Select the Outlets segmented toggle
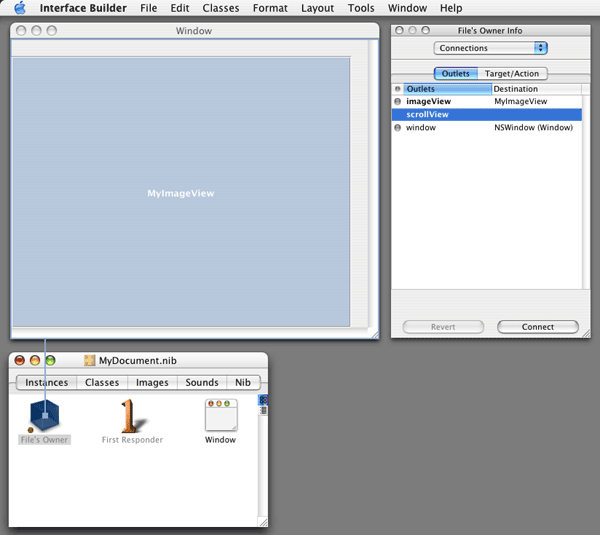Image resolution: width=600 pixels, height=535 pixels. pos(455,74)
